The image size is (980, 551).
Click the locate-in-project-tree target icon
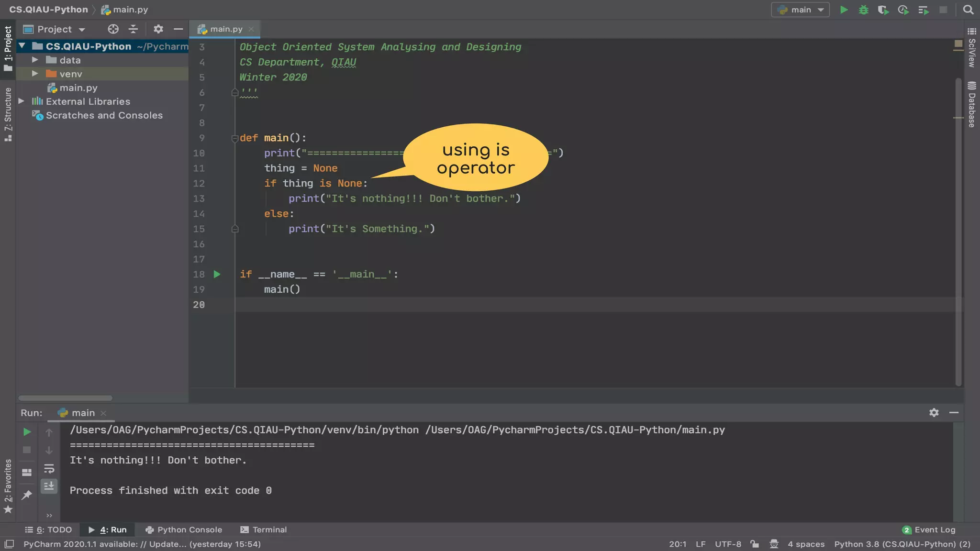(x=113, y=29)
